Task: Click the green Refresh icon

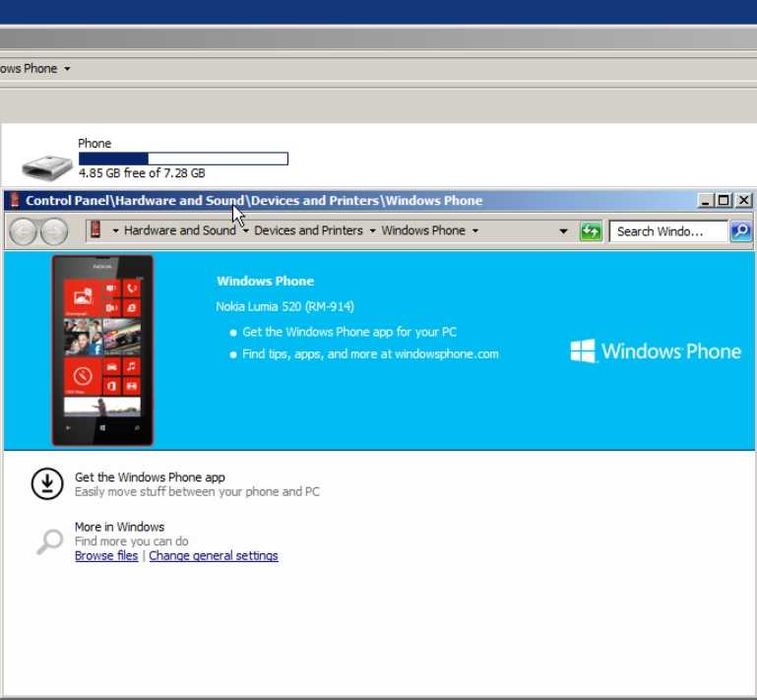Action: 591,231
